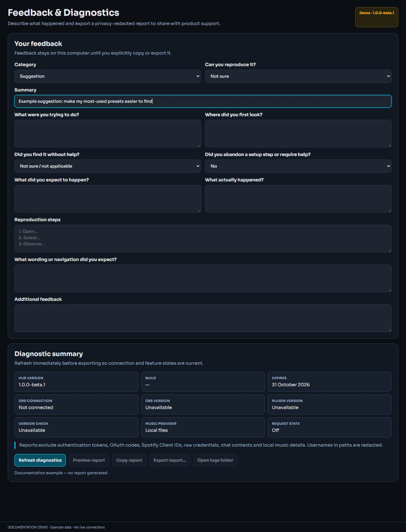The height and width of the screenshot is (532, 406).
Task: Click 'What wording or navigation' textarea
Action: (x=203, y=278)
